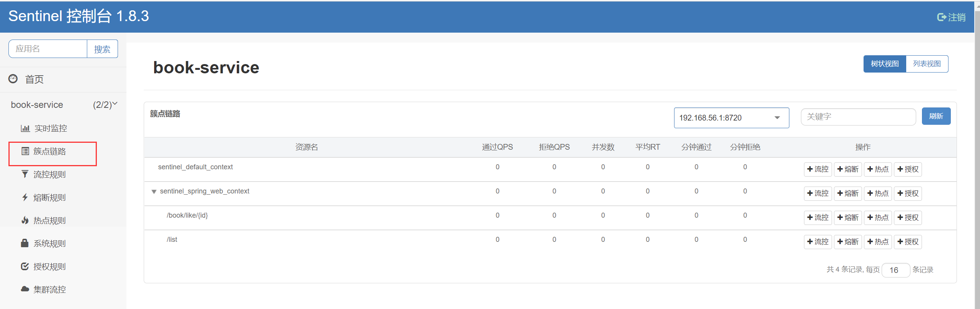The image size is (980, 309).
Task: Focus the 应用名 search field
Action: (x=48, y=49)
